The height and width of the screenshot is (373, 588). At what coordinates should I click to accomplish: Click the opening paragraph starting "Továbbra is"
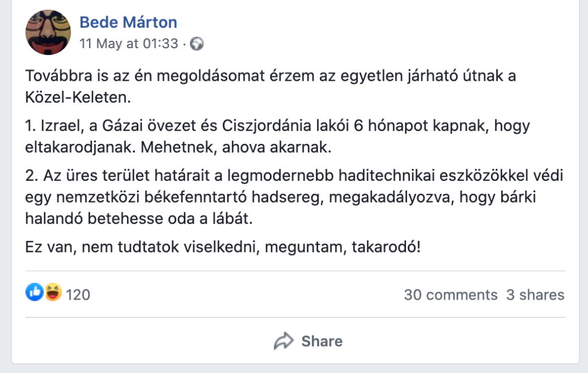(x=271, y=86)
